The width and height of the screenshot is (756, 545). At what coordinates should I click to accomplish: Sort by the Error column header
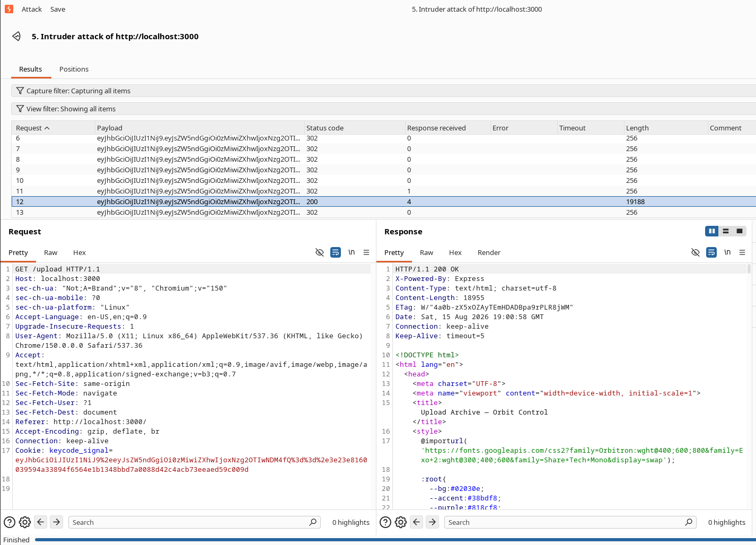tap(523, 128)
